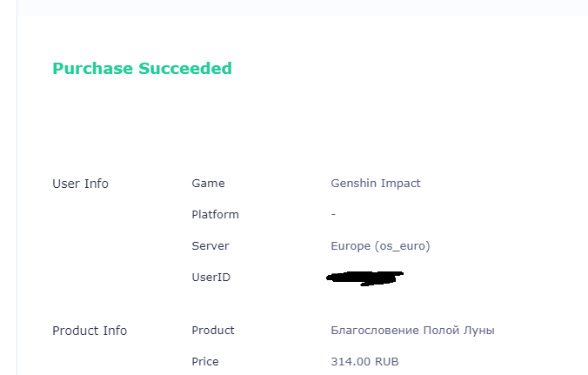
Task: Click the RUB currency code
Action: pos(385,362)
